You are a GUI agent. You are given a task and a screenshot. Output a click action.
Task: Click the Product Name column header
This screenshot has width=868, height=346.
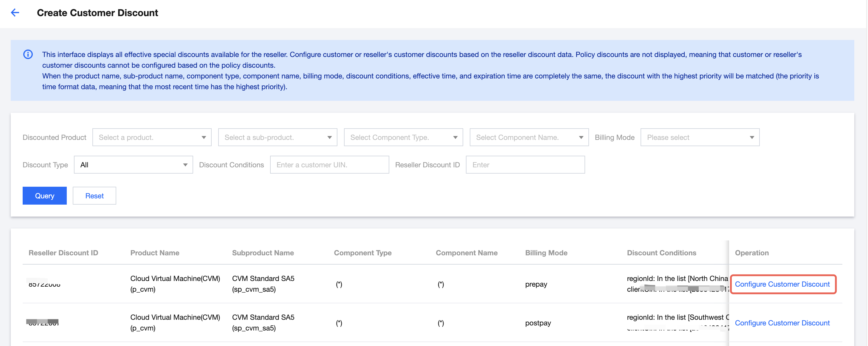(x=155, y=253)
